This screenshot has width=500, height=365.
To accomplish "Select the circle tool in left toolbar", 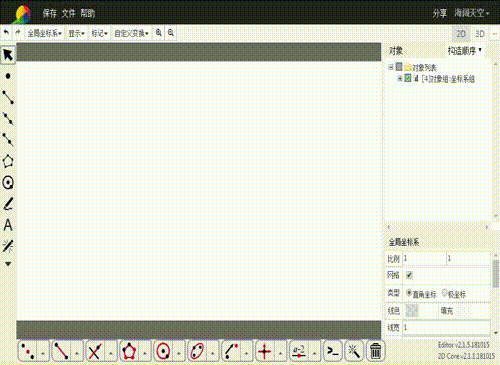I will click(x=8, y=182).
